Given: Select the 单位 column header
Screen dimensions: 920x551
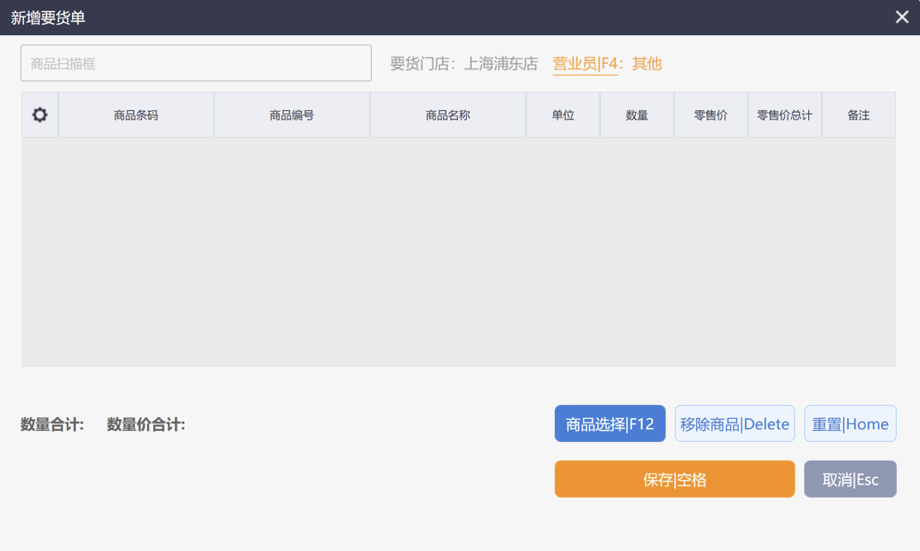Looking at the screenshot, I should [563, 115].
